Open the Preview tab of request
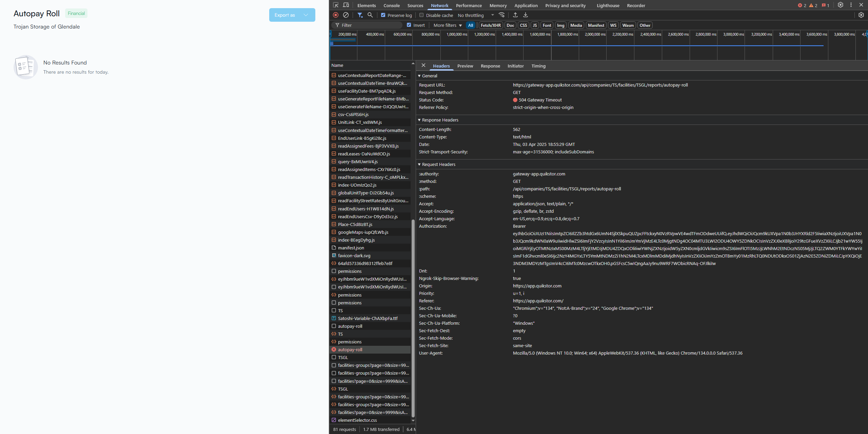This screenshot has height=434, width=868. 465,66
